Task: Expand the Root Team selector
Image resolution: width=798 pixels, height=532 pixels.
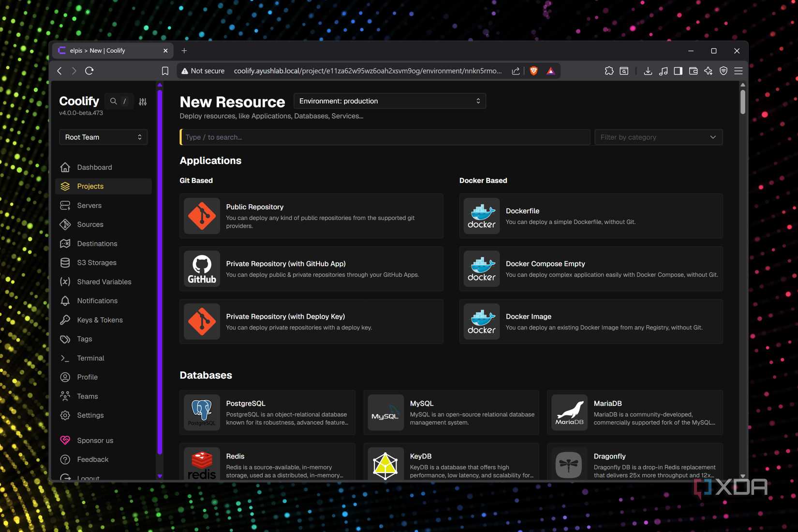Action: pyautogui.click(x=103, y=137)
